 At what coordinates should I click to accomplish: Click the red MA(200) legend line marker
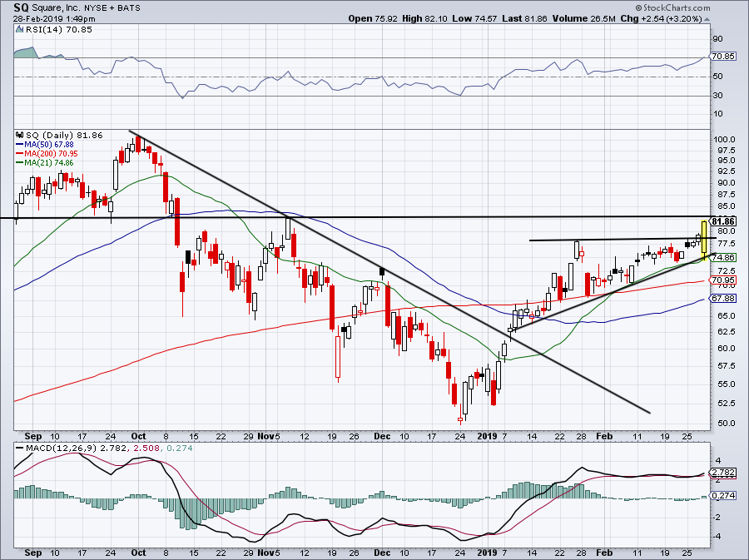(20, 154)
